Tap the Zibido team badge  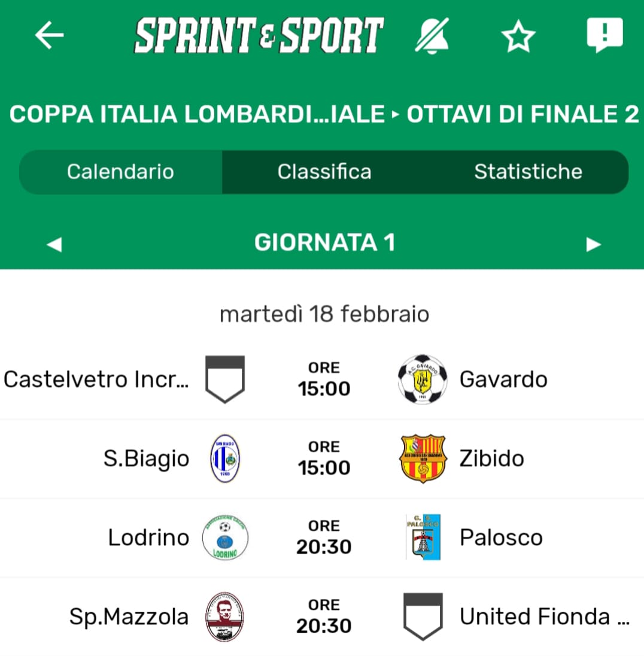point(423,458)
